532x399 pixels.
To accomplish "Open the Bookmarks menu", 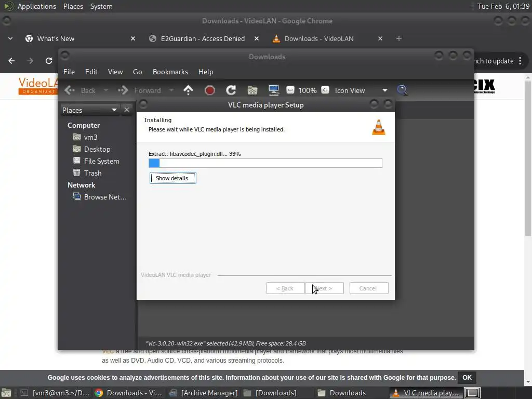I will click(170, 72).
